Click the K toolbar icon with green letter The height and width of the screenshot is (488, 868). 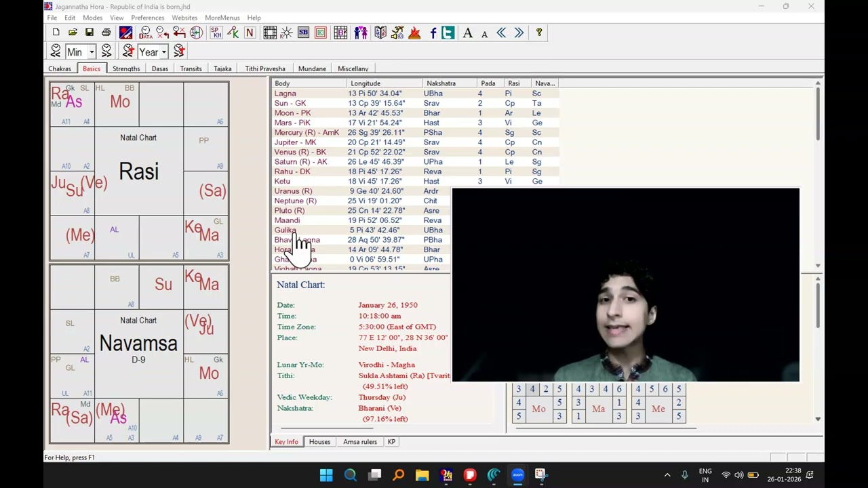pyautogui.click(x=233, y=33)
